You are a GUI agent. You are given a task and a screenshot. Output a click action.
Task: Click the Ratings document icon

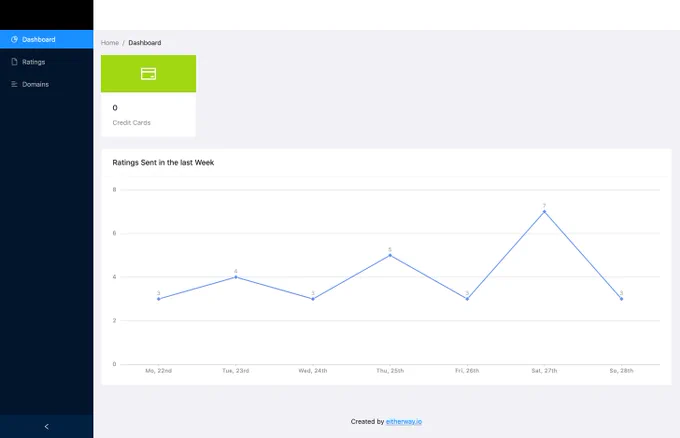[14, 62]
